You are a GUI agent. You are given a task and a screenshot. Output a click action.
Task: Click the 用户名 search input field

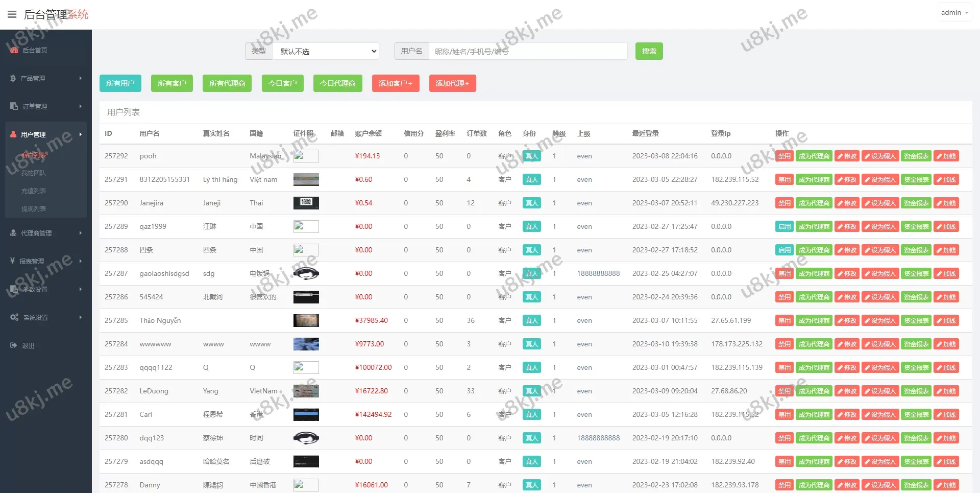527,51
